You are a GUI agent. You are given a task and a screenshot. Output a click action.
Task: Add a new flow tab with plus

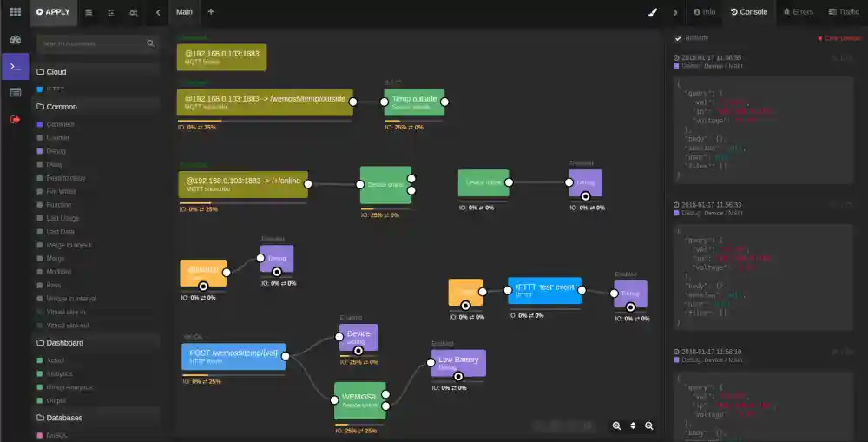(211, 12)
